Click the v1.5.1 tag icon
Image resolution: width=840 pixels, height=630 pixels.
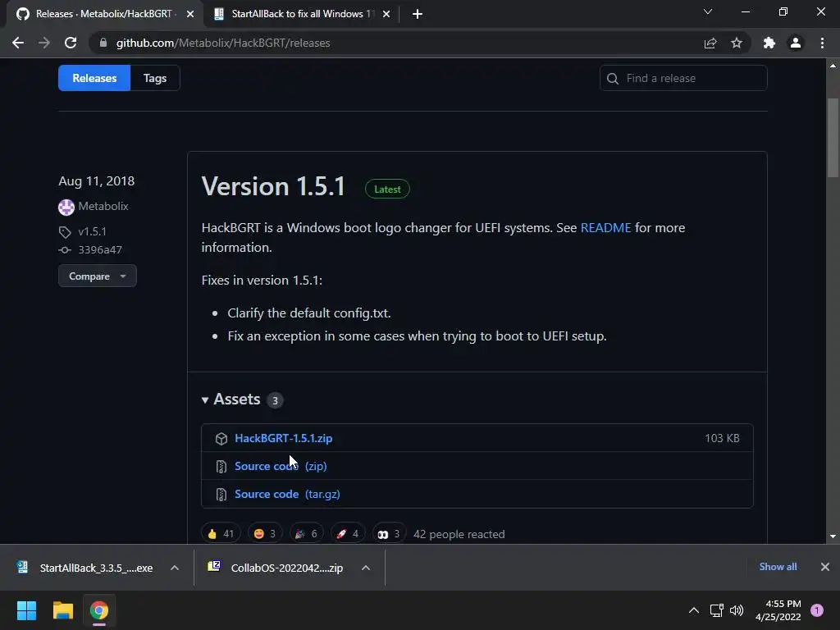click(65, 232)
